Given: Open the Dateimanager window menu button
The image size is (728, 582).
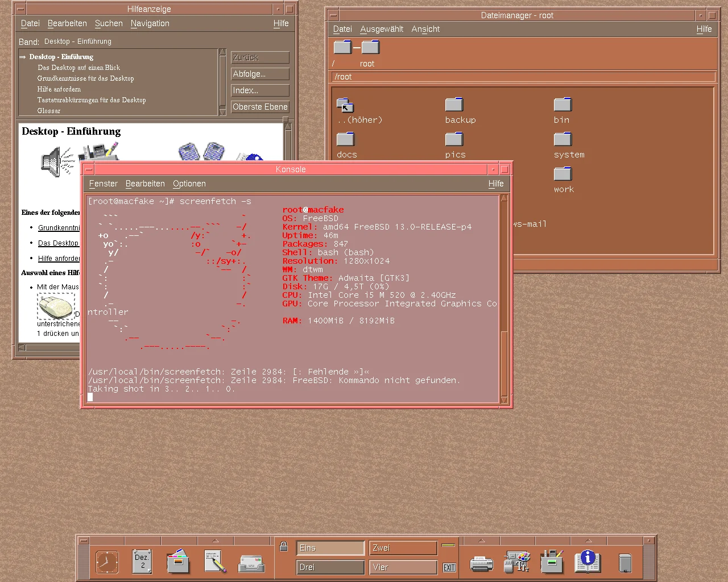Looking at the screenshot, I should click(334, 15).
